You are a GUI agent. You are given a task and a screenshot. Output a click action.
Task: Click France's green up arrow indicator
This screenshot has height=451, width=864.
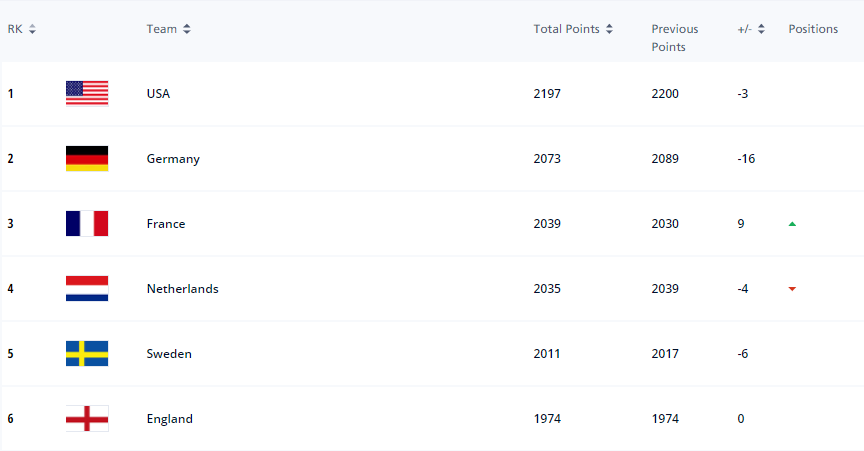pos(792,224)
